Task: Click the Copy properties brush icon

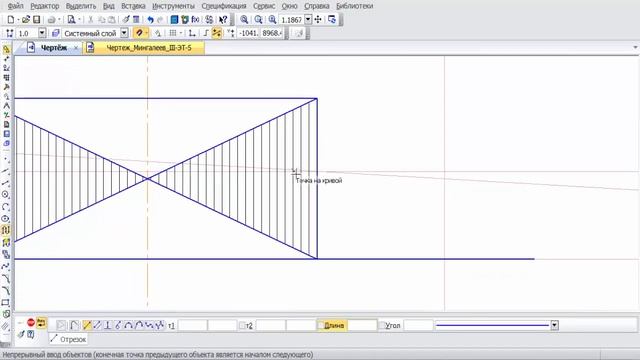Action: (126, 19)
